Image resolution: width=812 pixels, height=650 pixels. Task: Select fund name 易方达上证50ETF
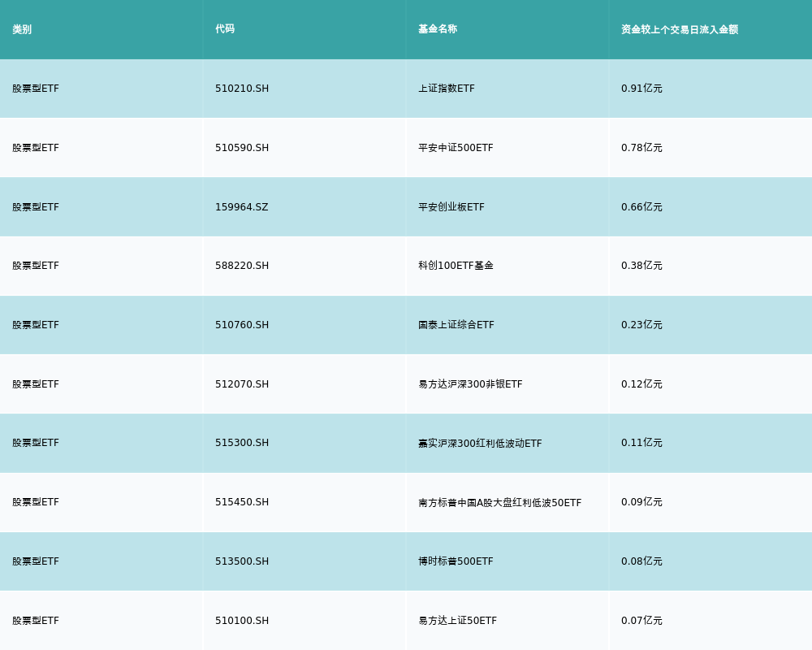tap(458, 621)
